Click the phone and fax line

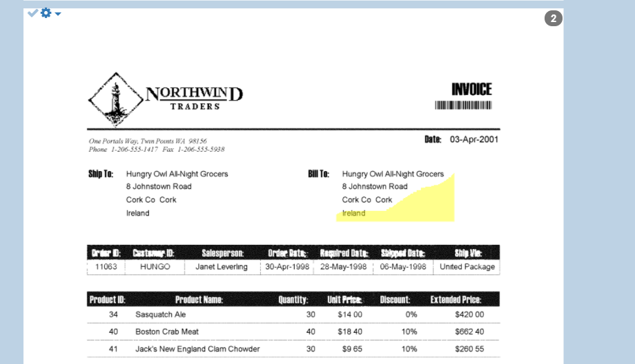pyautogui.click(x=156, y=150)
